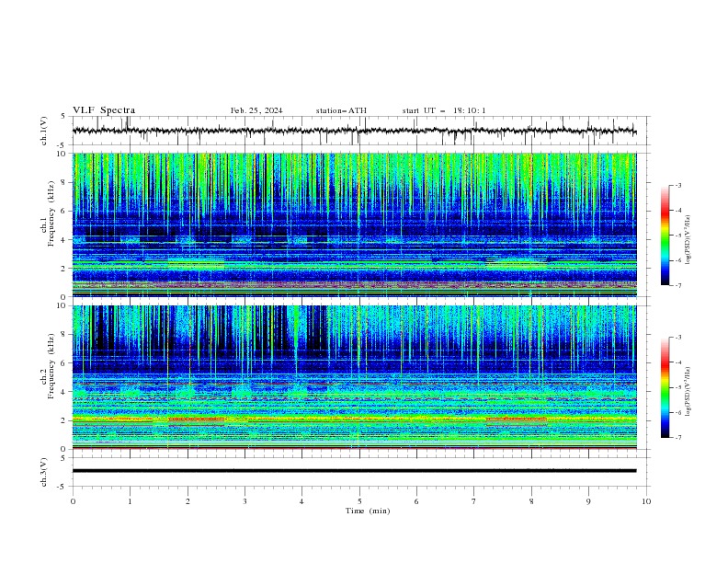Click the '10' tick on the time axis
728x563 pixels.
click(646, 501)
